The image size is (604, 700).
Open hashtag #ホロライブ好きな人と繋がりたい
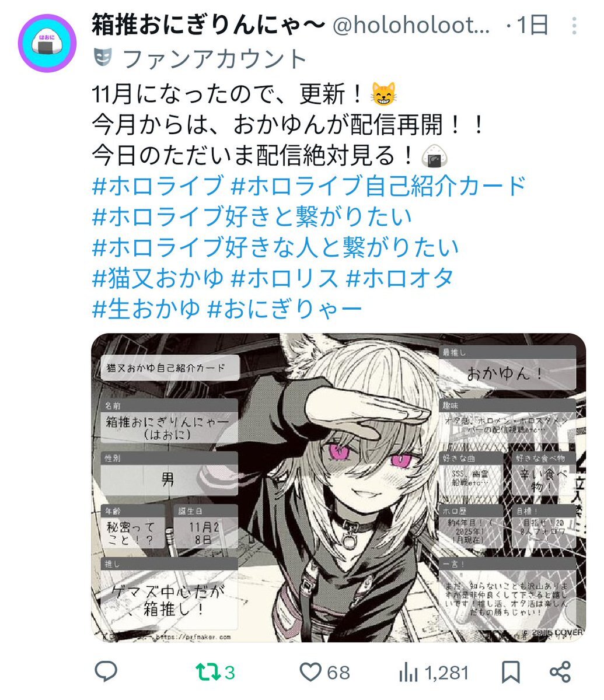(x=275, y=247)
